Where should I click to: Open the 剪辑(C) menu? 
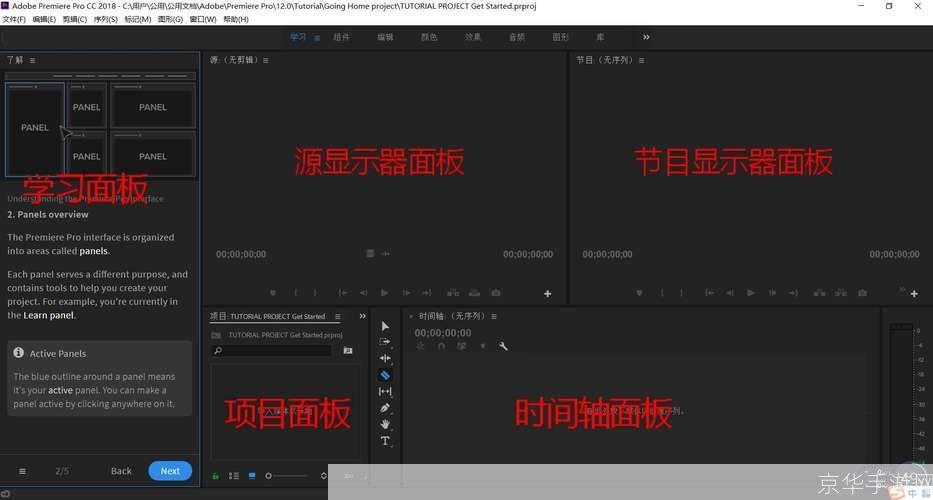pyautogui.click(x=74, y=19)
